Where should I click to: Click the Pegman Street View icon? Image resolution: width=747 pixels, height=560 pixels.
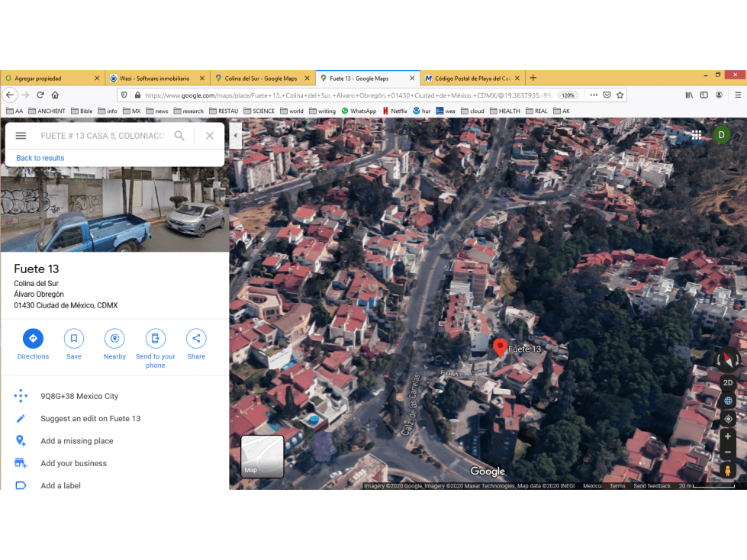click(727, 471)
